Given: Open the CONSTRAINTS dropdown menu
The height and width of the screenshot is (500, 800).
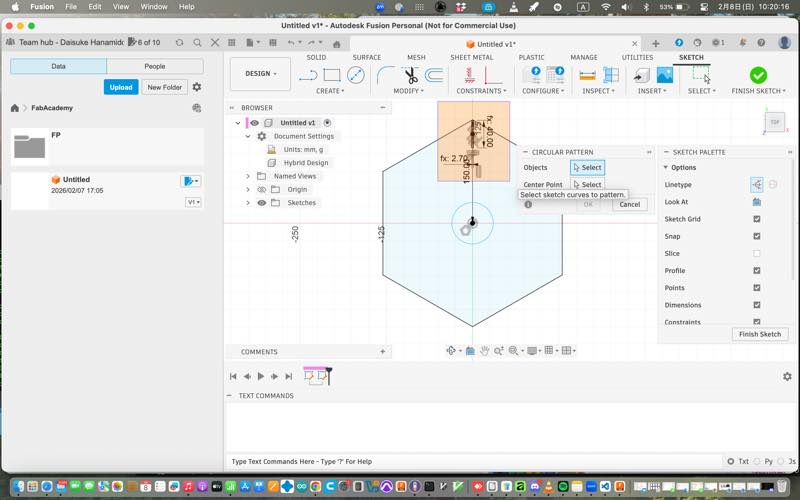Looking at the screenshot, I should click(x=480, y=91).
